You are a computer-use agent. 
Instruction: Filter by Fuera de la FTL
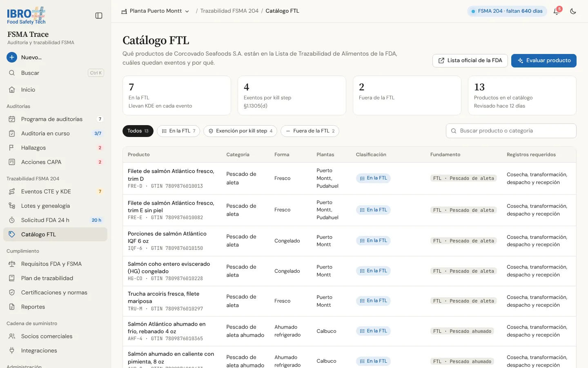[310, 131]
